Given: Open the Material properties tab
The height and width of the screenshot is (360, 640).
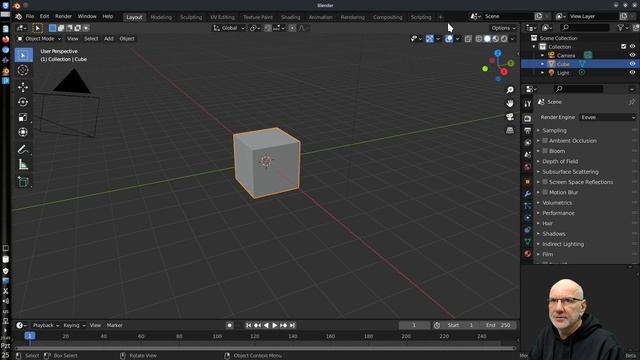Looking at the screenshot, I should point(527,253).
